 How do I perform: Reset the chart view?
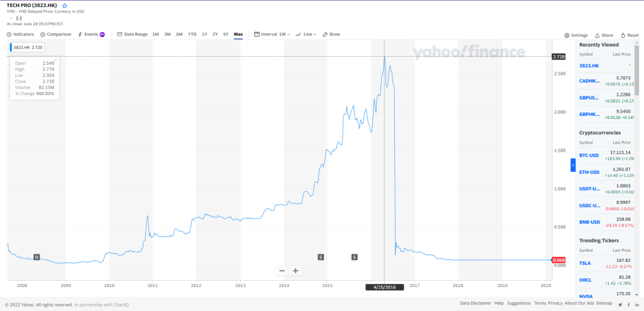click(x=630, y=35)
